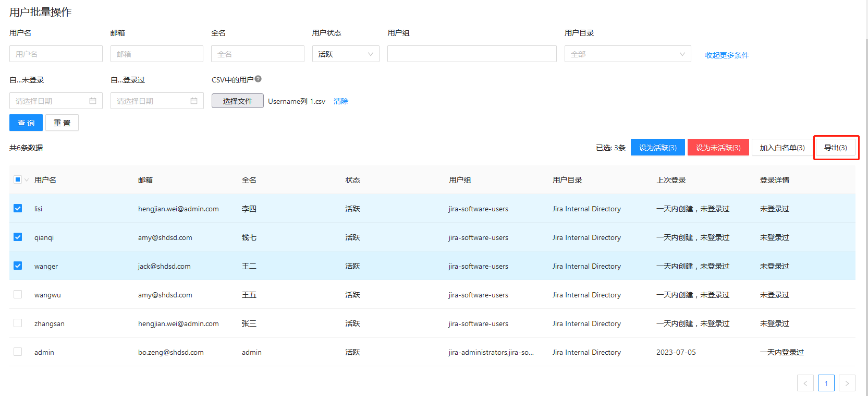
Task: Uncheck the checkbox for user lisi
Action: (18, 208)
